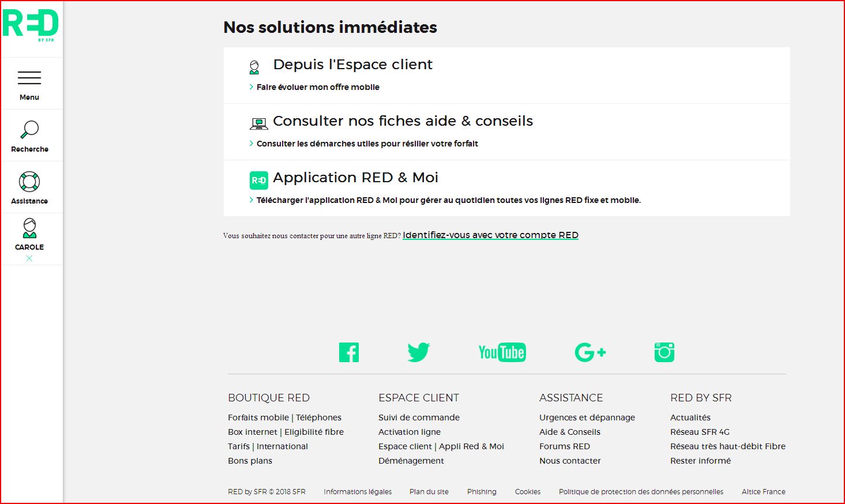Open Réseau SFR 4G link
Screen dimensions: 845x504
click(x=700, y=432)
